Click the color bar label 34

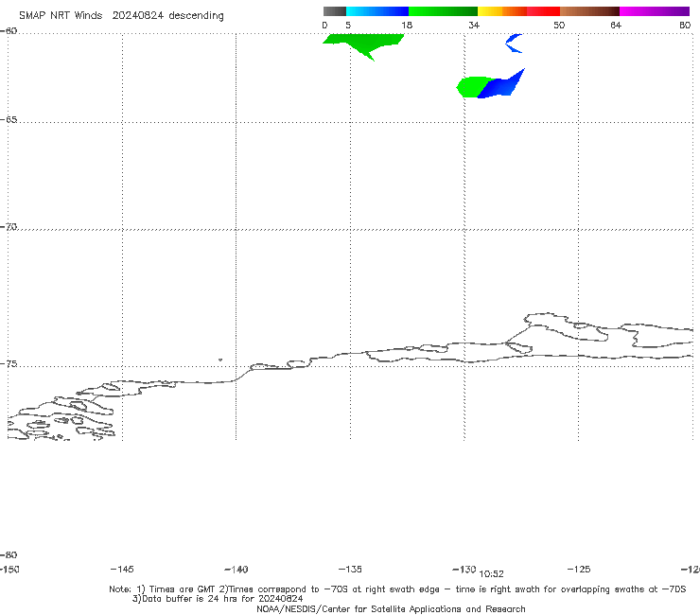(474, 25)
